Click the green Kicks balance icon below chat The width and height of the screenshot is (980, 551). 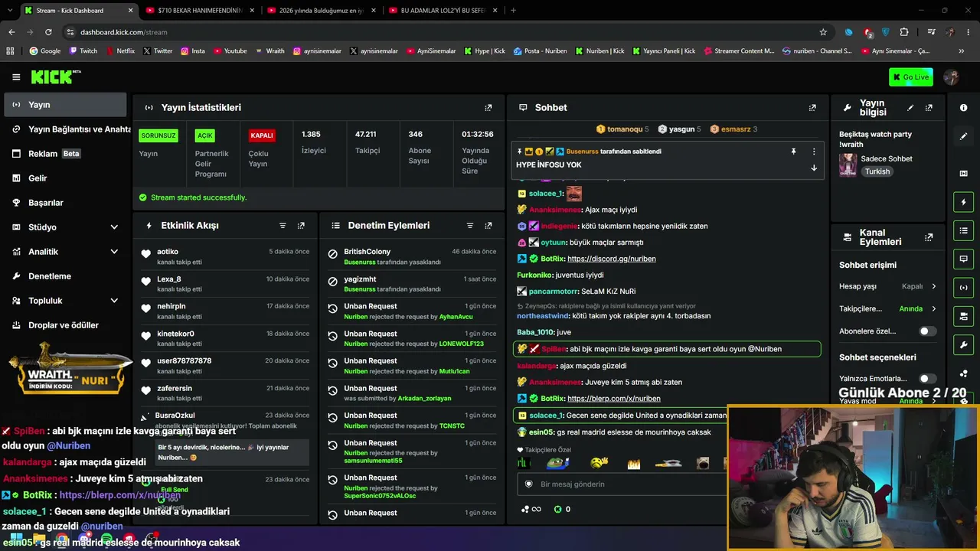coord(558,509)
